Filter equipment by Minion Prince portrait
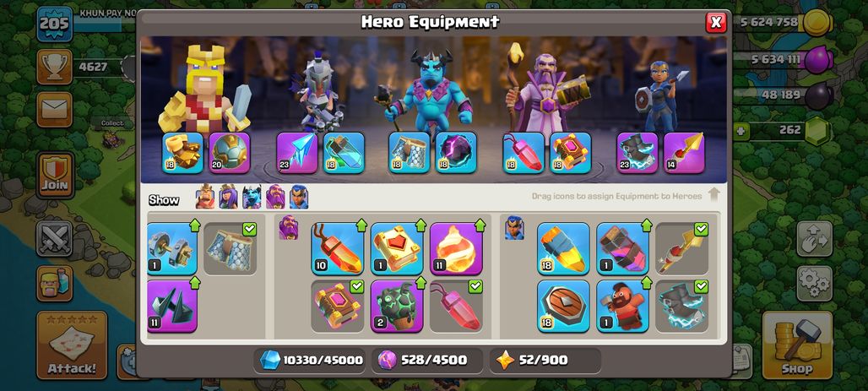The image size is (868, 391). click(x=252, y=197)
